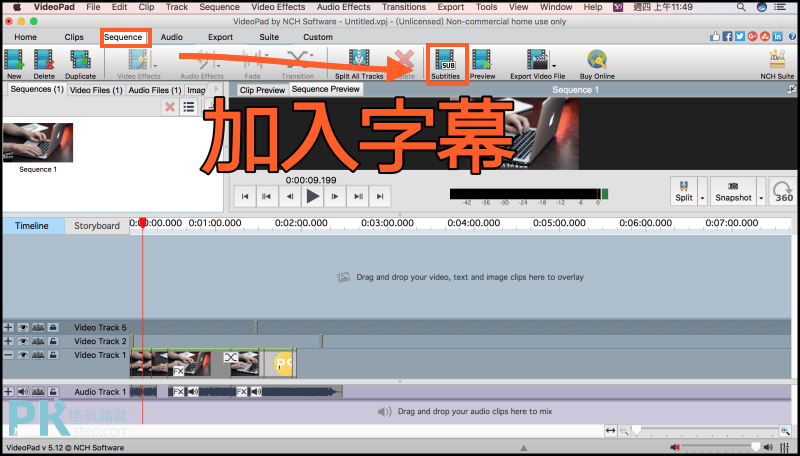This screenshot has height=456, width=800.
Task: Collapse Video Track 1 with minus
Action: (8, 355)
